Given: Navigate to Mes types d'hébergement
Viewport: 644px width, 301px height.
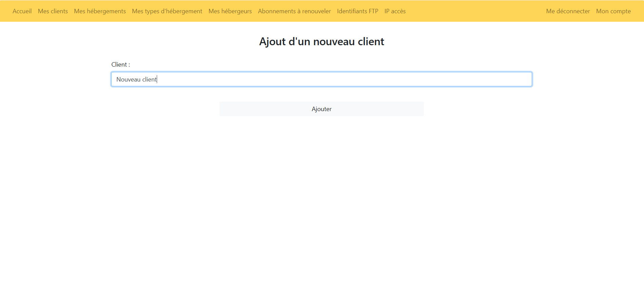Looking at the screenshot, I should coord(167,11).
